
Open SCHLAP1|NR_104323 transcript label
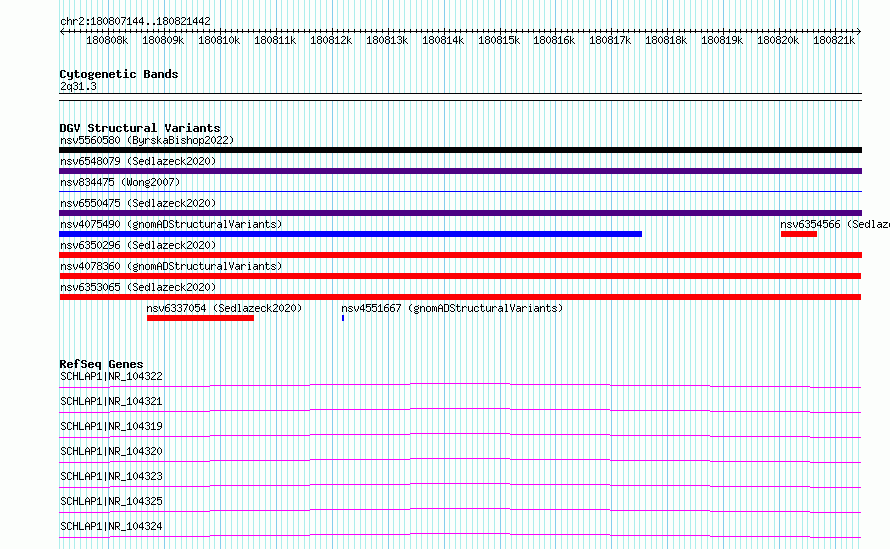tap(111, 476)
